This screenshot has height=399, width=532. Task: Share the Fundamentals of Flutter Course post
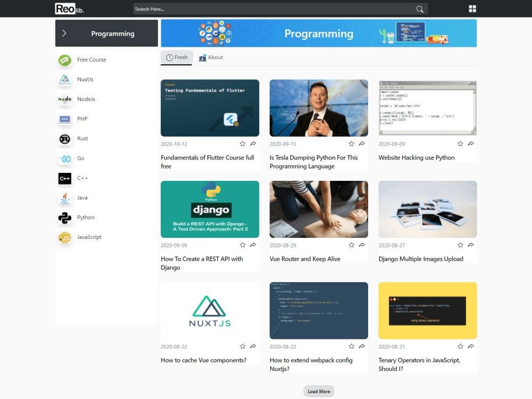pos(253,144)
